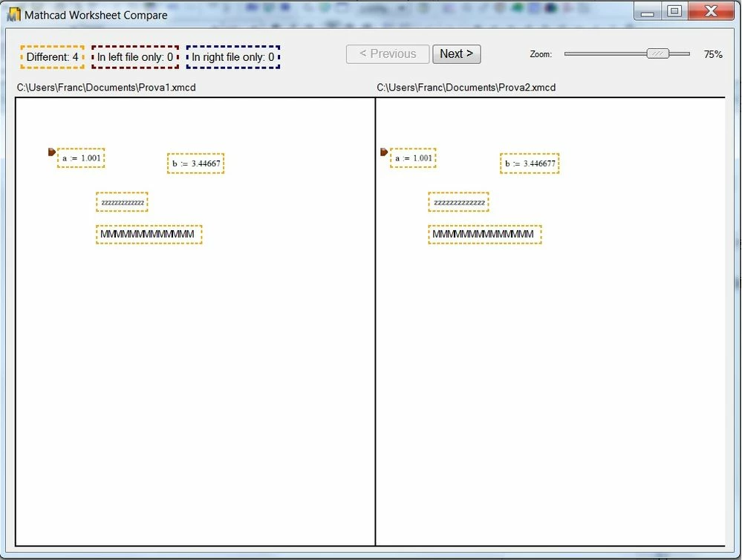Select b := 3.44667 in Prova1 pane
742x560 pixels.
[x=195, y=163]
